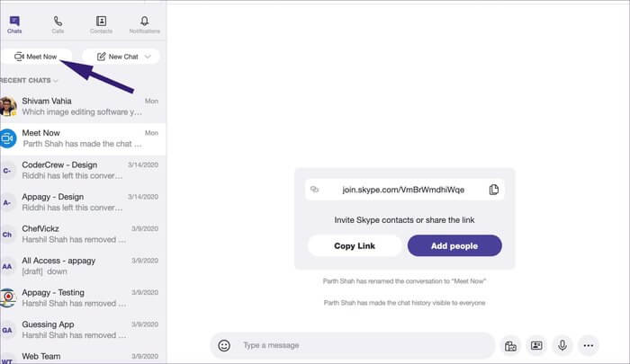Screen dimensions: 630x364
Task: Select the join.skype.com meeting link field
Action: pos(403,190)
